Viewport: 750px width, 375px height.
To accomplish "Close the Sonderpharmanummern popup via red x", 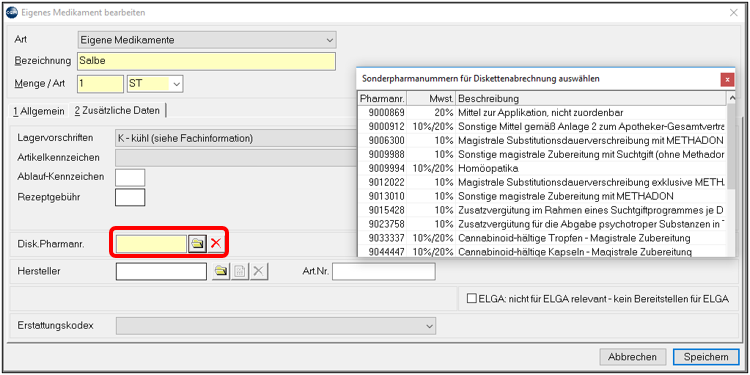I will pos(727,79).
